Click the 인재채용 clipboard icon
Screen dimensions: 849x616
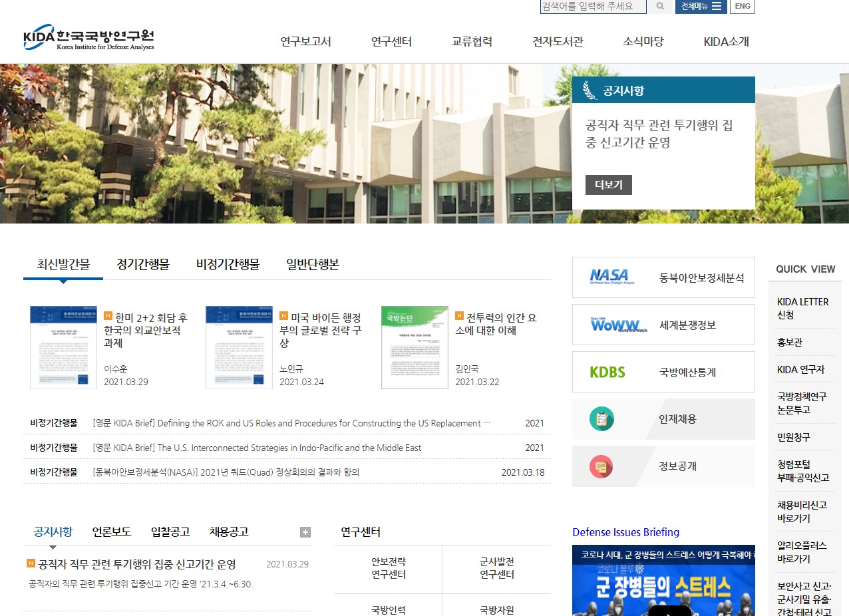pos(601,419)
